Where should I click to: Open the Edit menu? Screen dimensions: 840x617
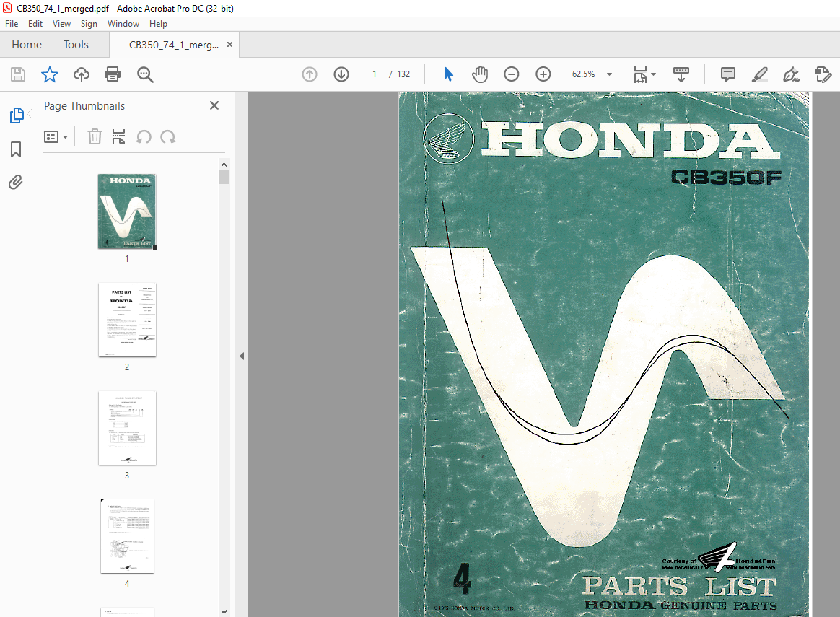pos(35,24)
